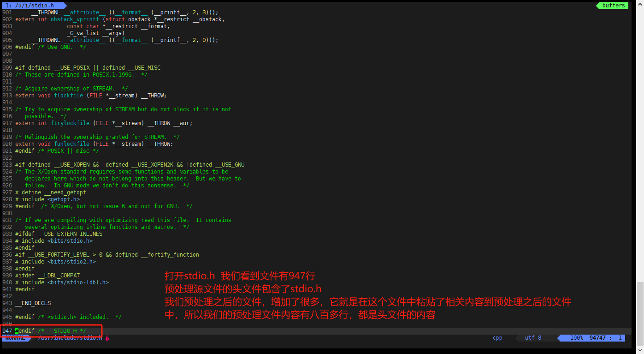Click '#ifdef __LDBL_COMPAT' on line 939
The image size is (644, 354).
click(x=47, y=276)
